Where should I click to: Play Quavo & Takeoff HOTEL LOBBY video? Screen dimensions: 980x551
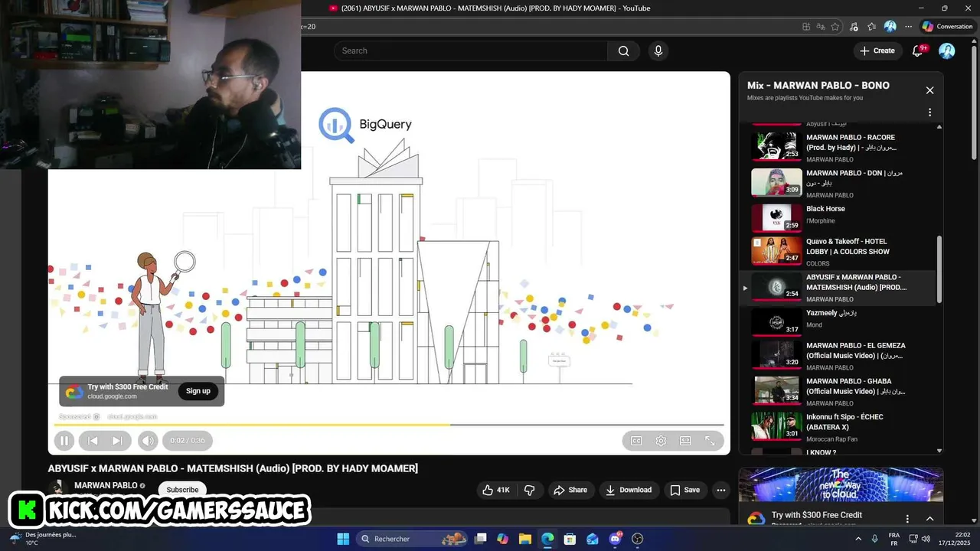click(837, 252)
